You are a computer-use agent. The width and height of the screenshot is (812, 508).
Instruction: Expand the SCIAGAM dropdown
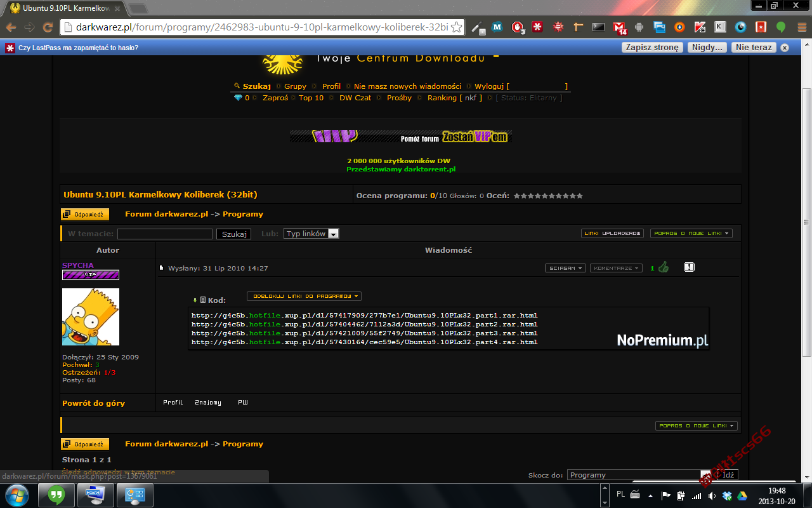(565, 268)
